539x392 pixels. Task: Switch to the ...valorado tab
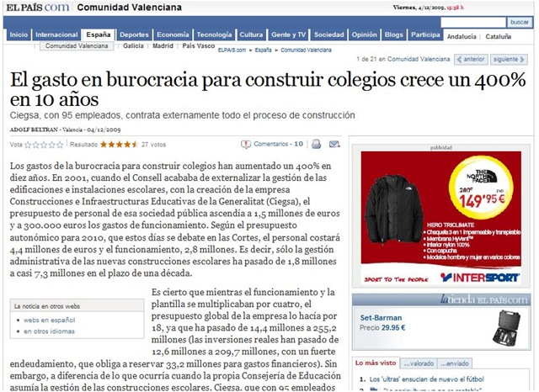click(419, 363)
